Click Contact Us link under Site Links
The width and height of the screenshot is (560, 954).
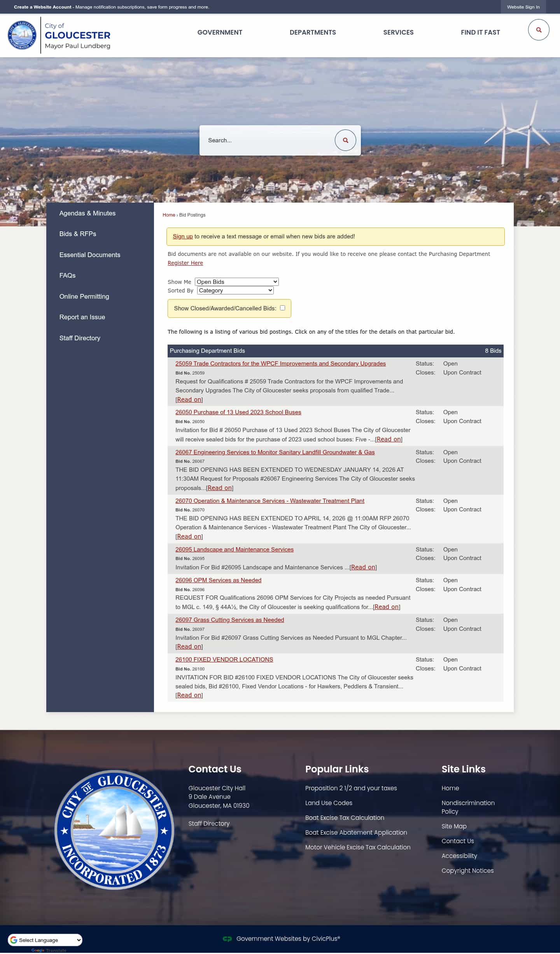457,841
